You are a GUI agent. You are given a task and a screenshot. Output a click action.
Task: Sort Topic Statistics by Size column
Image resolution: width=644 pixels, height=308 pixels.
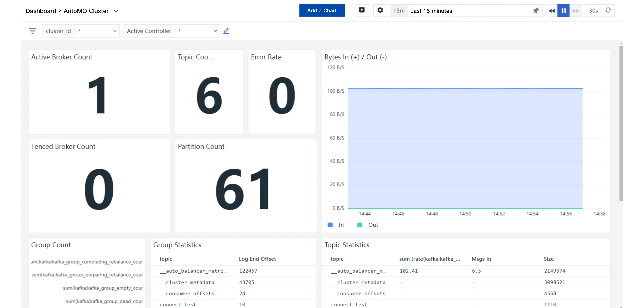point(549,259)
